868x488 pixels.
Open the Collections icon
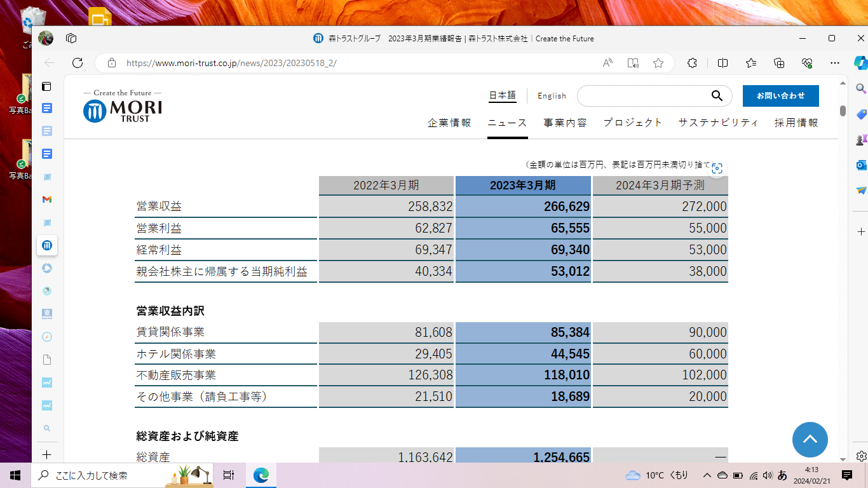click(779, 63)
